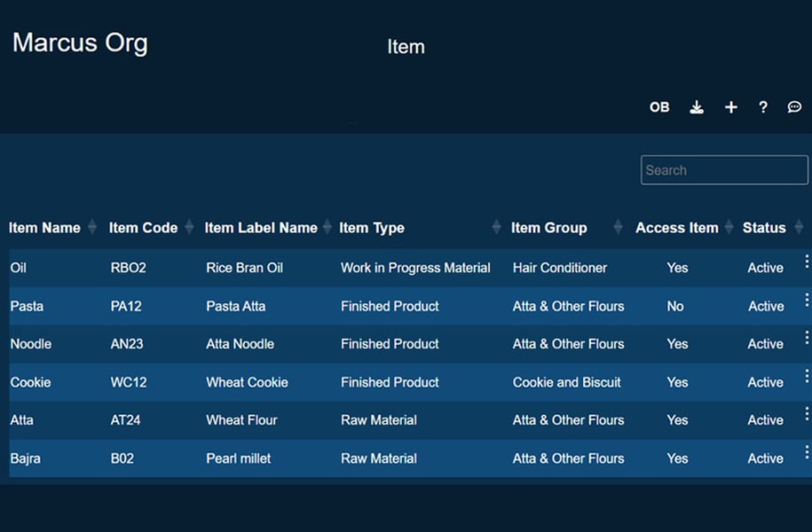Image resolution: width=812 pixels, height=532 pixels.
Task: Click the Hair Conditioner group cell
Action: coord(560,268)
